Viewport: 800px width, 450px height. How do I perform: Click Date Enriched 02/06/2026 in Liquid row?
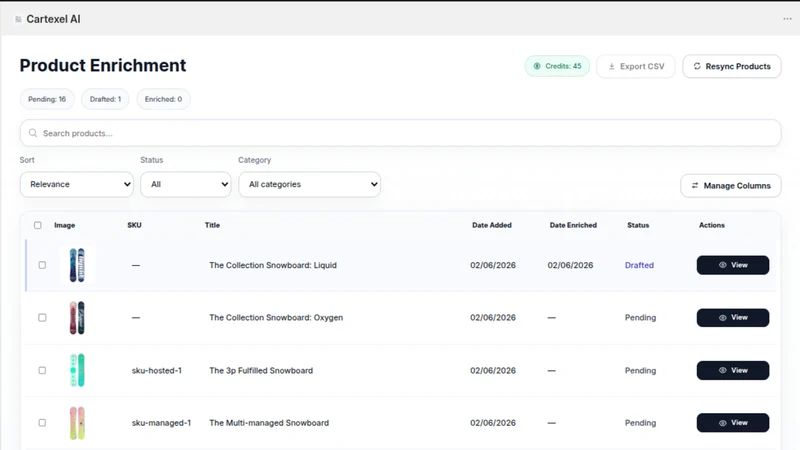(x=570, y=265)
